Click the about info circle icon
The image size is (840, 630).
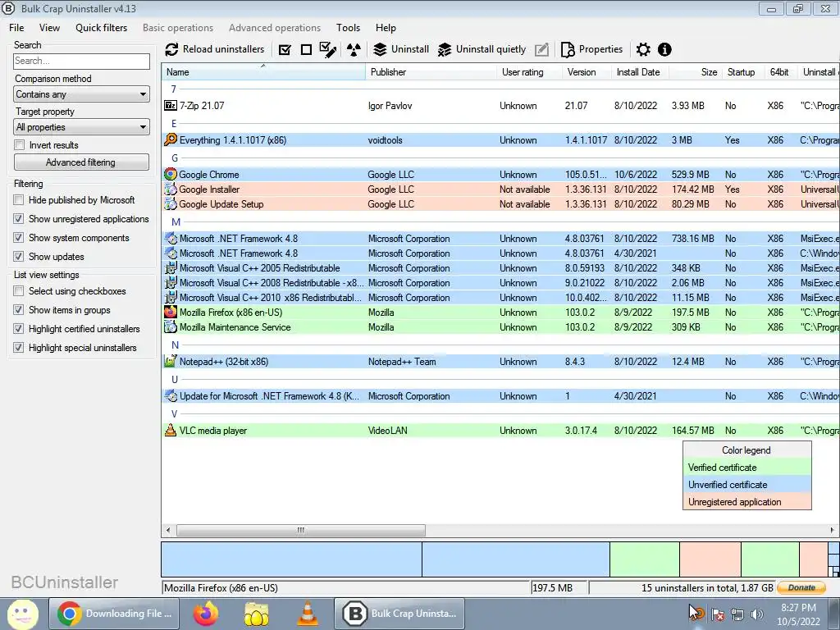coord(664,49)
